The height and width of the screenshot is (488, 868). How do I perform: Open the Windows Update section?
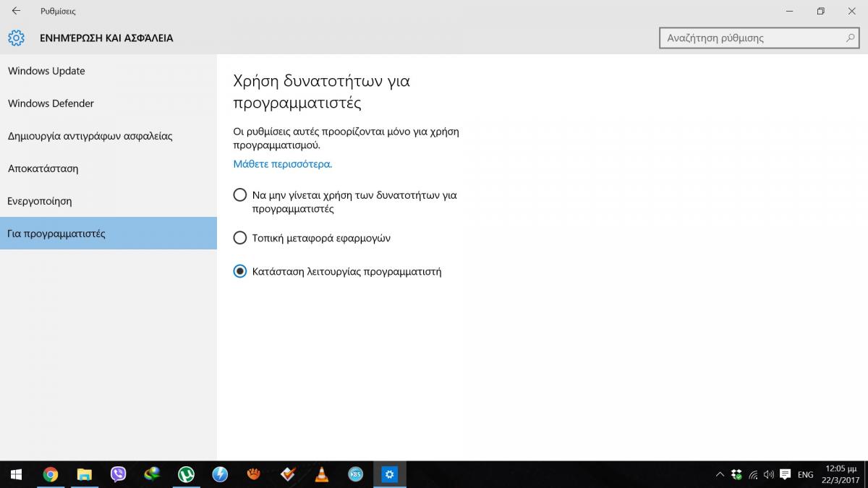(109, 71)
